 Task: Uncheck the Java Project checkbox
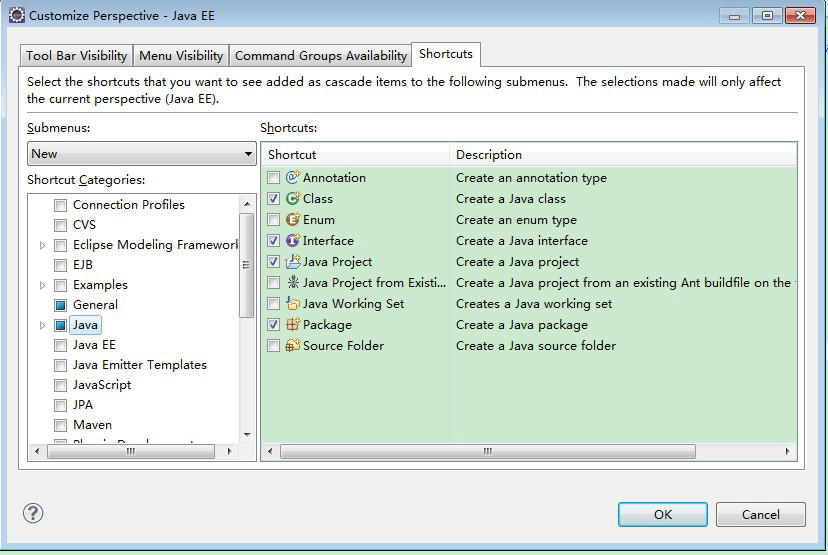point(274,261)
